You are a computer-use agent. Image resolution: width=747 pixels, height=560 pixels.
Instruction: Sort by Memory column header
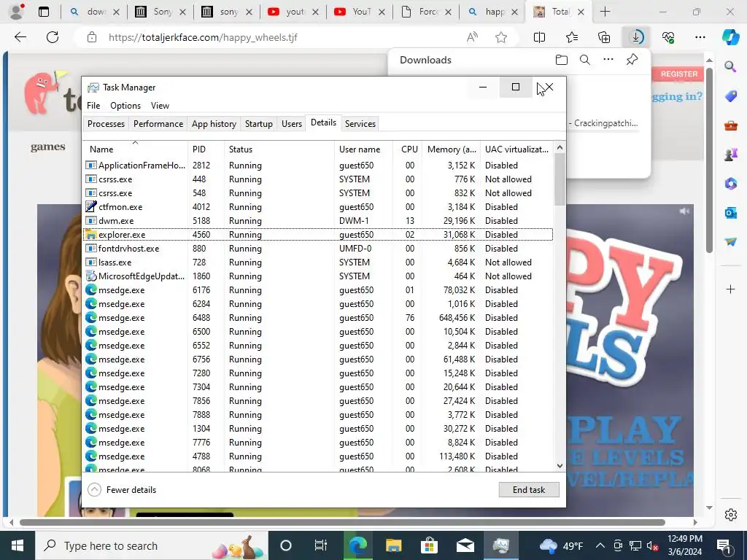click(x=451, y=149)
